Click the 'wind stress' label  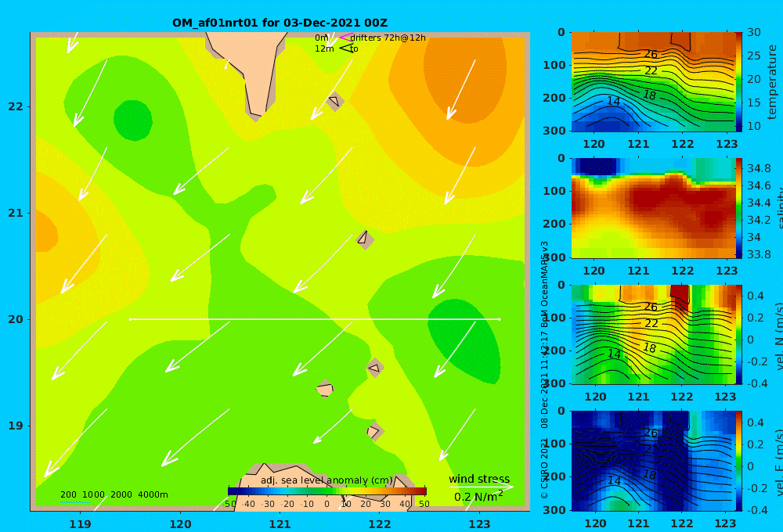tap(479, 479)
